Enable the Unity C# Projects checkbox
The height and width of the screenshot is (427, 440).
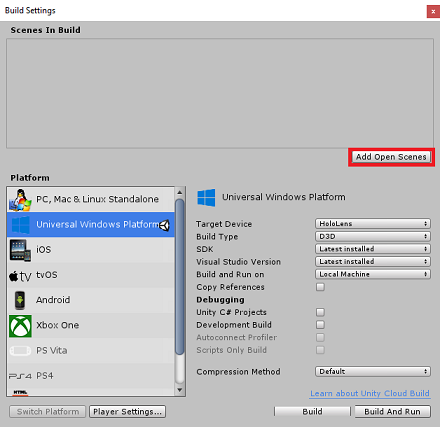point(320,312)
